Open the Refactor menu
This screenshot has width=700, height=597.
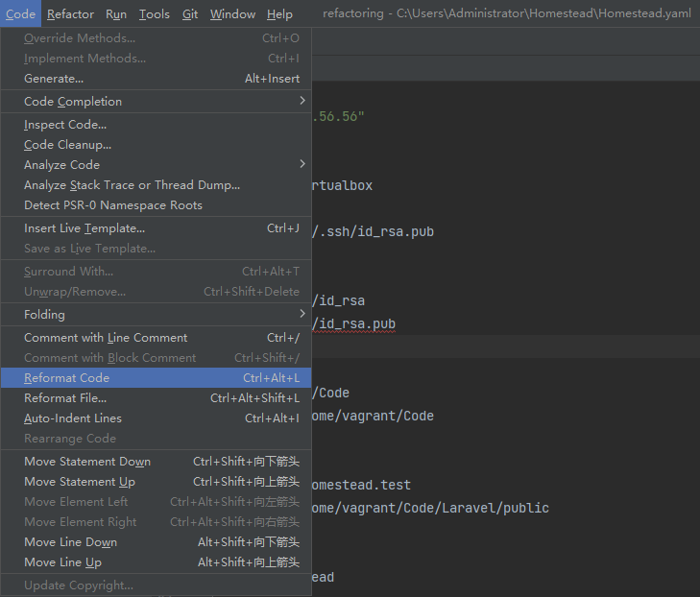(70, 14)
